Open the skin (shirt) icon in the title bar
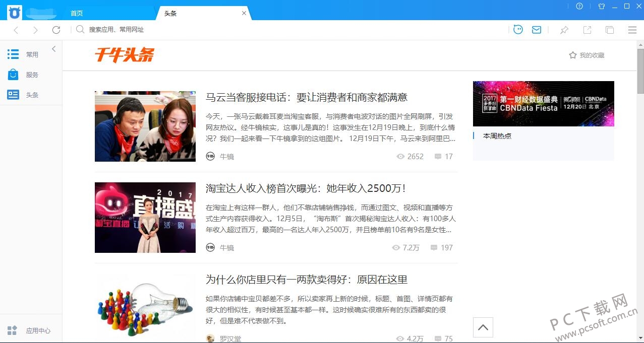This screenshot has height=343, width=644. (601, 7)
